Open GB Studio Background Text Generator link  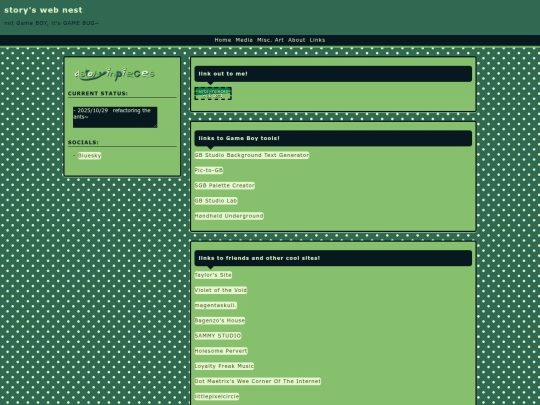coord(252,155)
